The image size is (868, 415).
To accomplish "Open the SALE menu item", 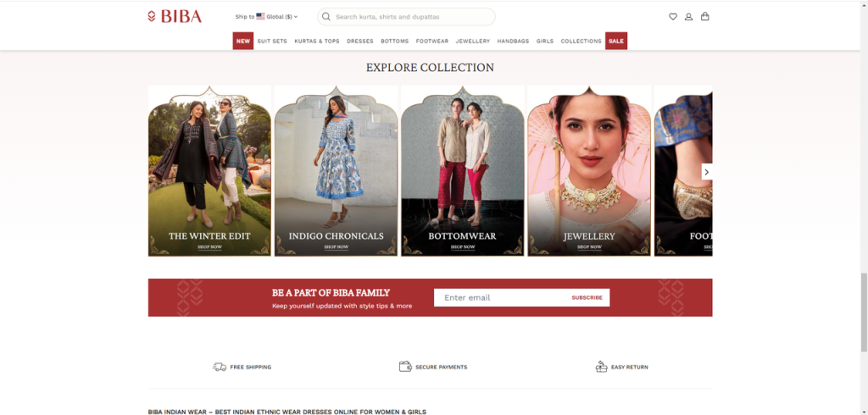I will pos(616,41).
